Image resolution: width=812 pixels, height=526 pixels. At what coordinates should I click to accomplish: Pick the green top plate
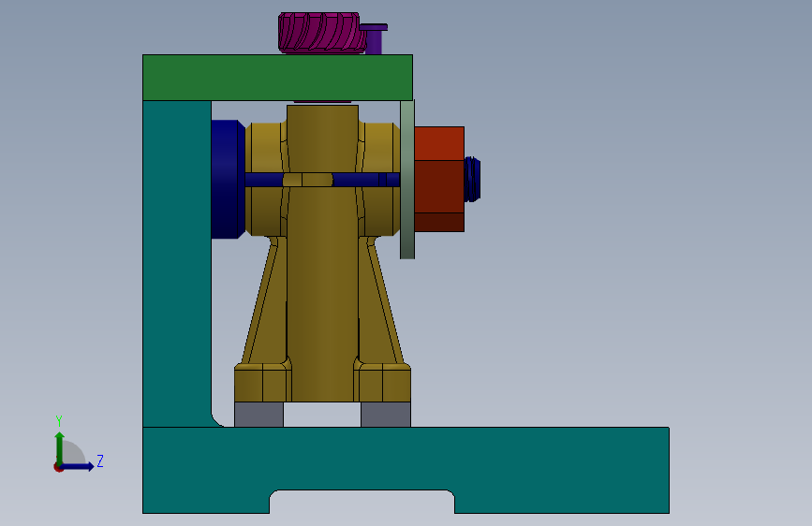tap(277, 77)
